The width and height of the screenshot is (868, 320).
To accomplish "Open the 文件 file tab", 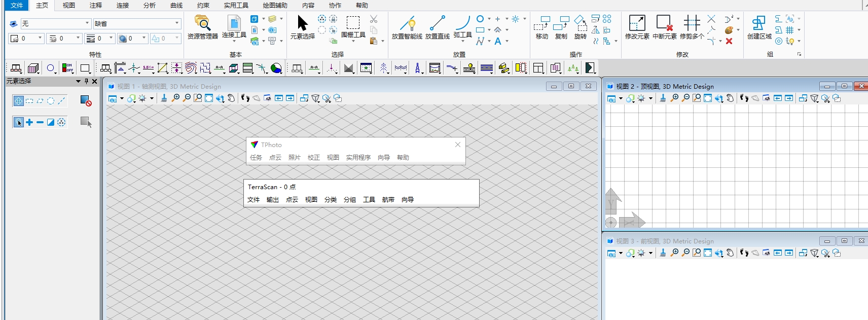I will (x=17, y=5).
